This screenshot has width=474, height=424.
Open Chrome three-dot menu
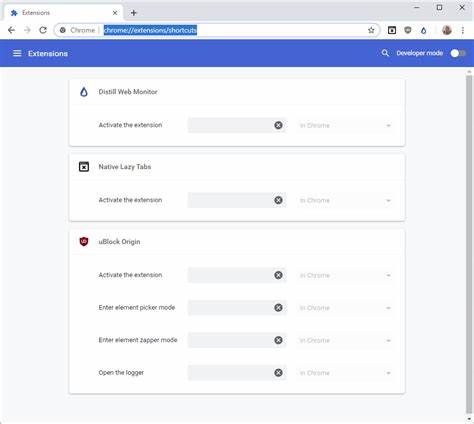(463, 30)
